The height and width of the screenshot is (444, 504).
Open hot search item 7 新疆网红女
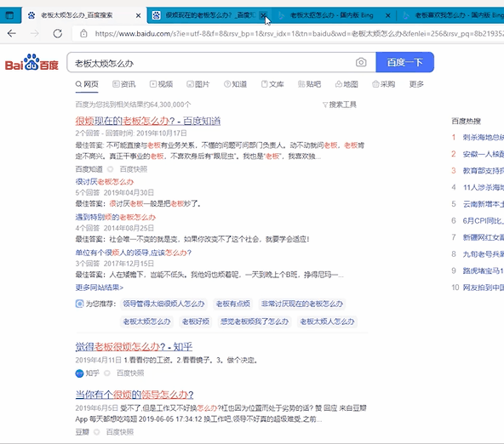coord(483,237)
